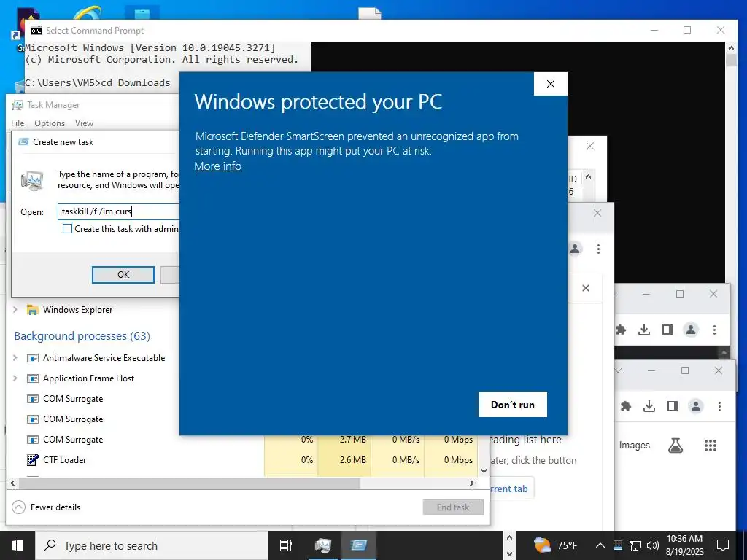The image size is (747, 560).
Task: Open the Google apps grid icon
Action: click(x=711, y=446)
